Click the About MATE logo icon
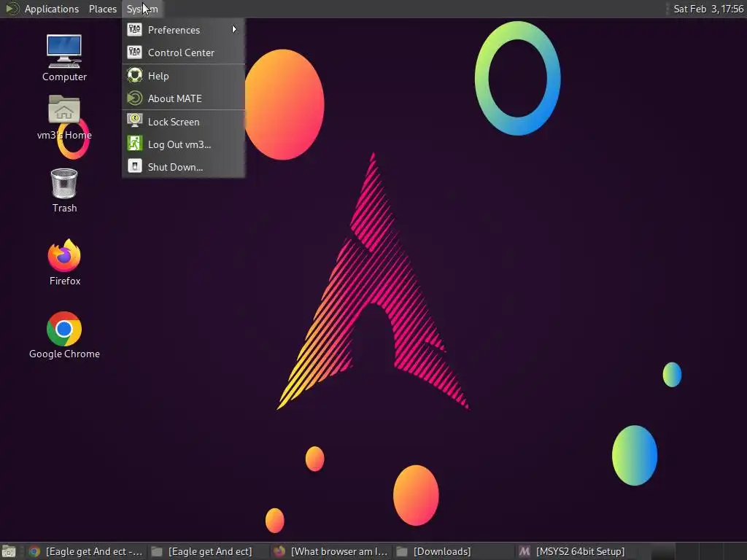 (x=135, y=98)
